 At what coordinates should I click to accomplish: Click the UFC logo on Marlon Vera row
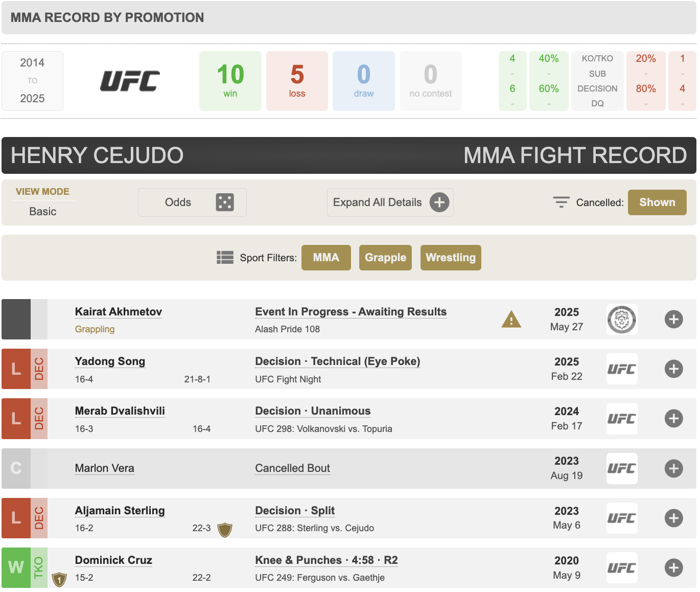(x=622, y=468)
